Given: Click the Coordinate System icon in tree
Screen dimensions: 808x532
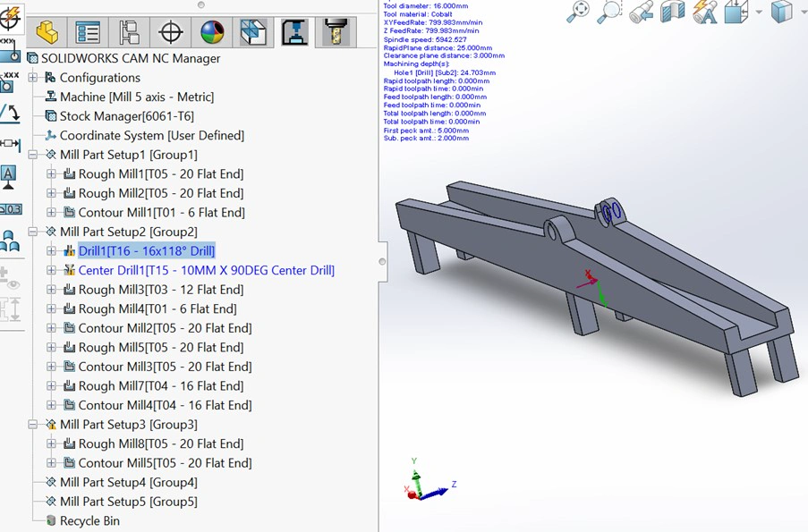Looking at the screenshot, I should point(50,135).
